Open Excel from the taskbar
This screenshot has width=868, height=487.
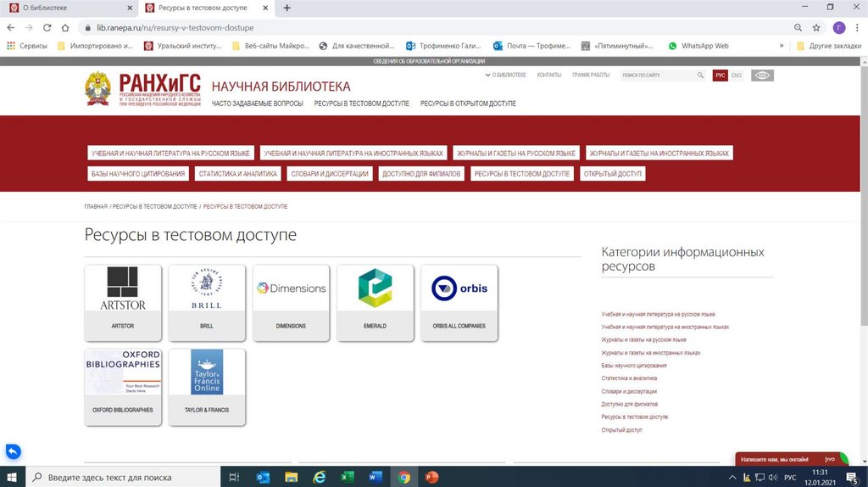click(348, 477)
